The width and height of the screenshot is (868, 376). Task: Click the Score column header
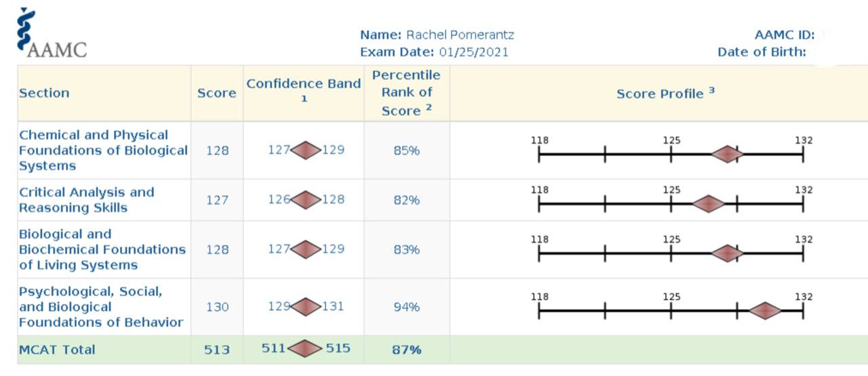coord(217,93)
